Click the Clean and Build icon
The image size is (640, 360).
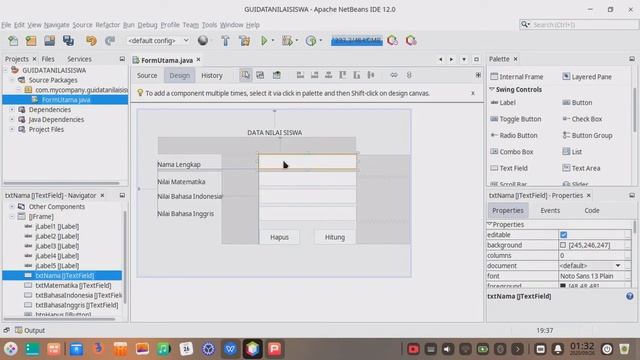tap(244, 41)
